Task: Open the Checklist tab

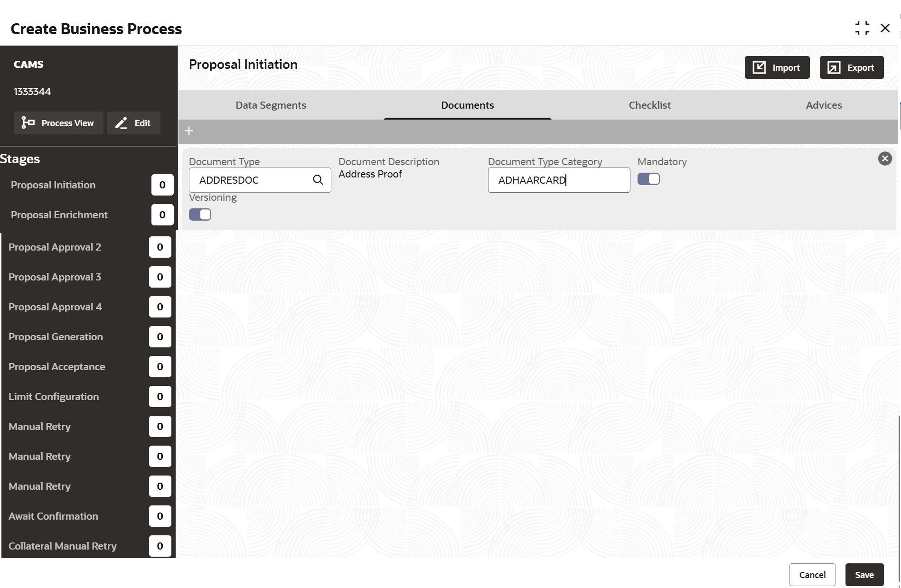Action: pos(649,105)
